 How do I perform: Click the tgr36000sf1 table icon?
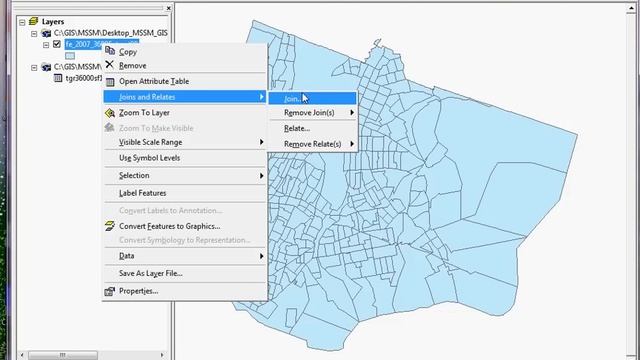point(58,78)
